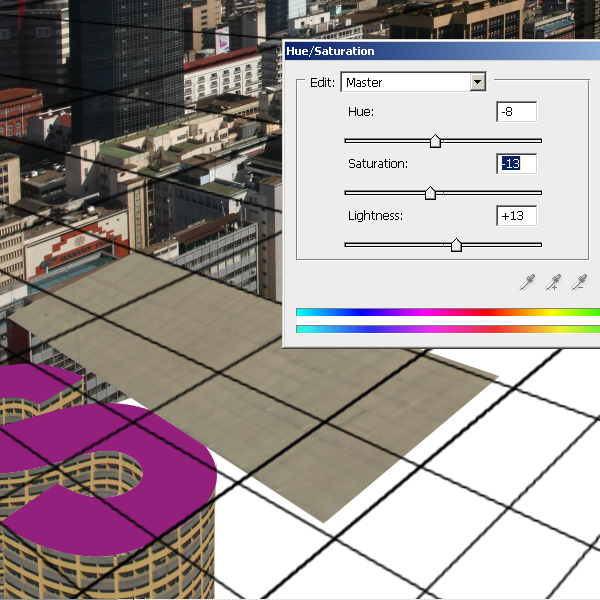Viewport: 600px width, 600px height.
Task: Click the Lightness slider handle
Action: 456,245
